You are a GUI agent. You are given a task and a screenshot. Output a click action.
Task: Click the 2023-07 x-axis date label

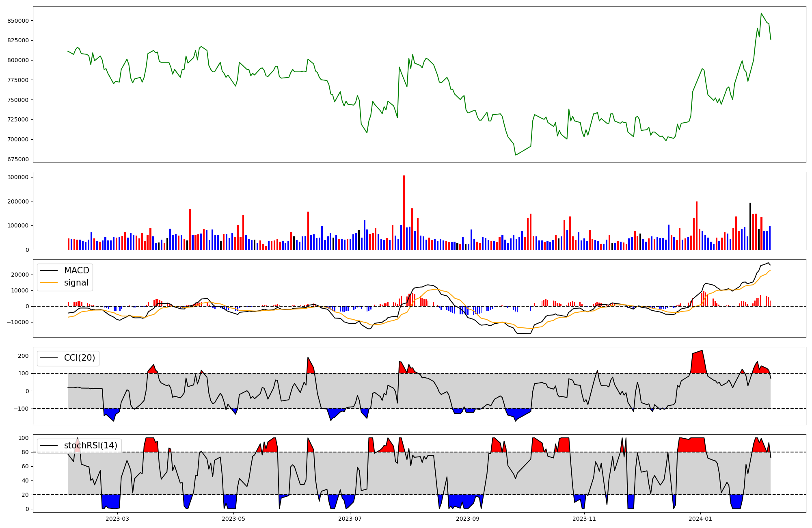coord(350,519)
